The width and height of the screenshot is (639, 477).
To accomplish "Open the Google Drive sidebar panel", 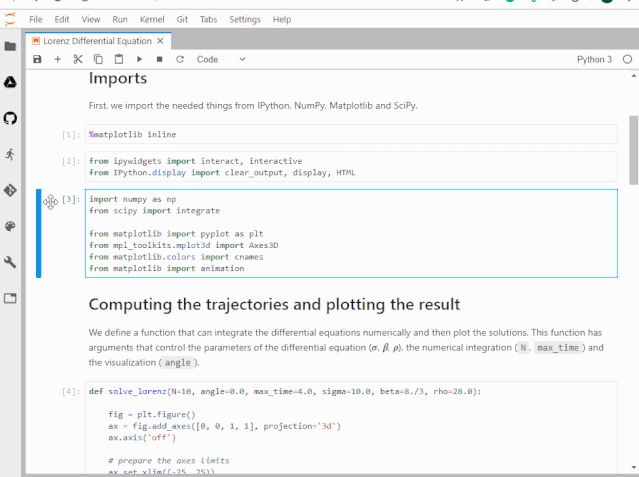I will pos(10,82).
